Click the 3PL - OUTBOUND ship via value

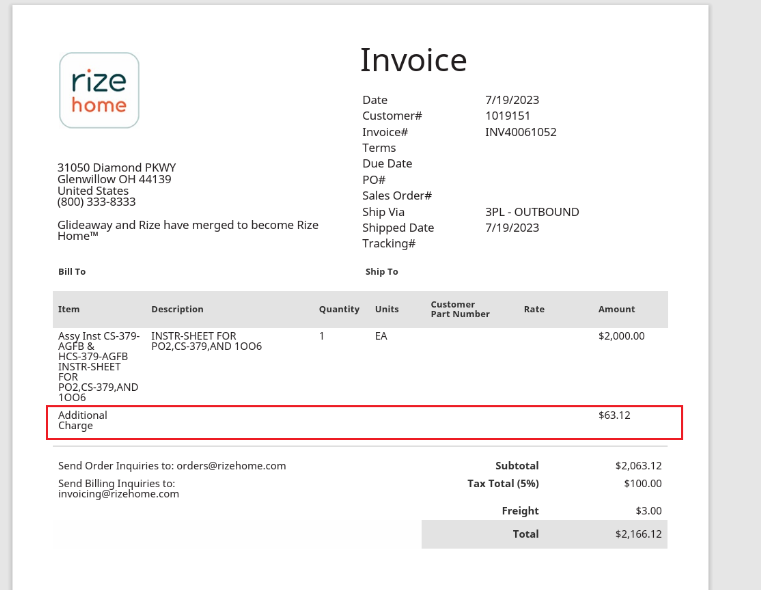click(x=531, y=212)
